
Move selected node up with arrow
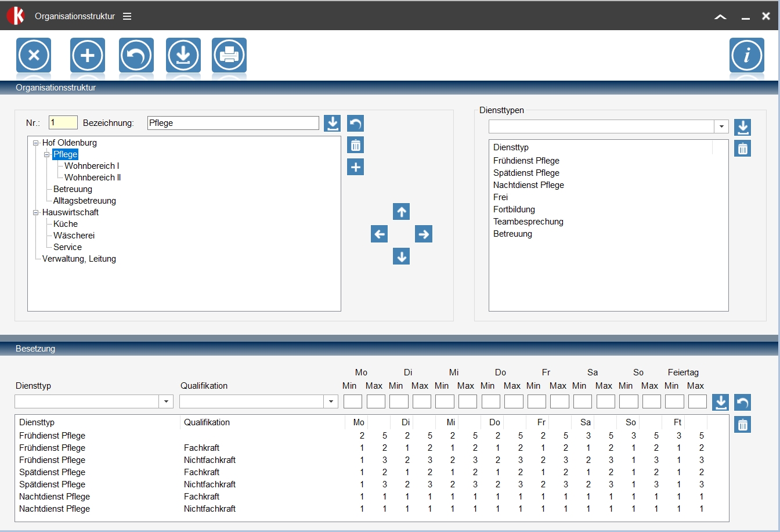[402, 212]
